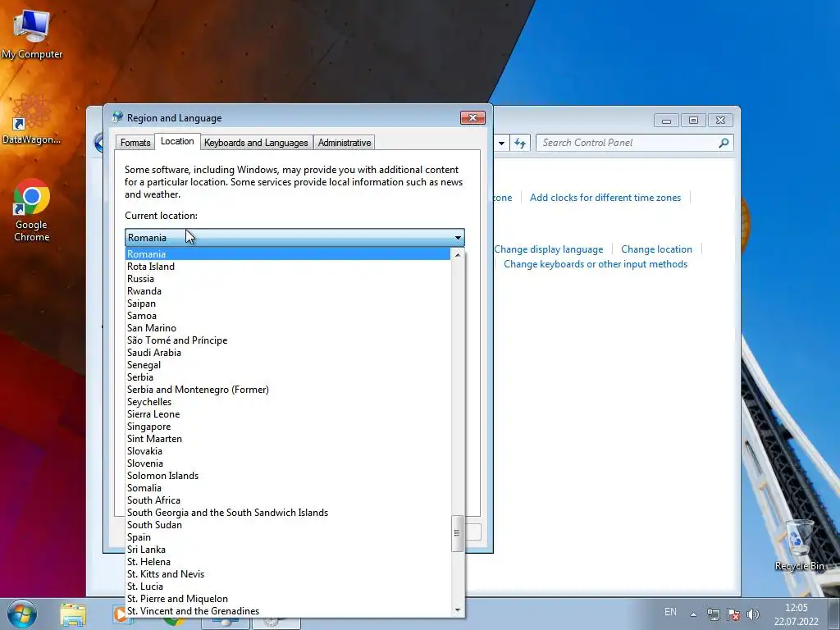
Task: Click scroll up arrow of location list
Action: (458, 255)
